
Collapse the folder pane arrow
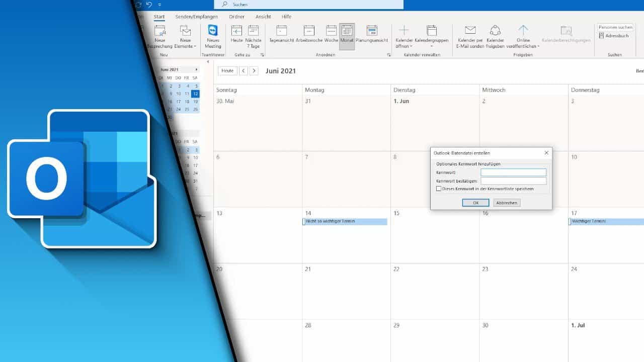[x=208, y=62]
